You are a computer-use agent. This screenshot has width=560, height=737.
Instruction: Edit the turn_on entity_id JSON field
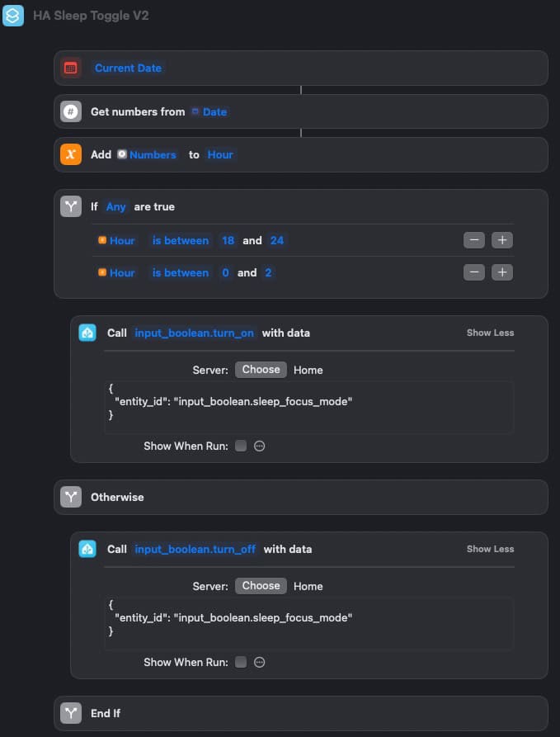[x=309, y=407]
